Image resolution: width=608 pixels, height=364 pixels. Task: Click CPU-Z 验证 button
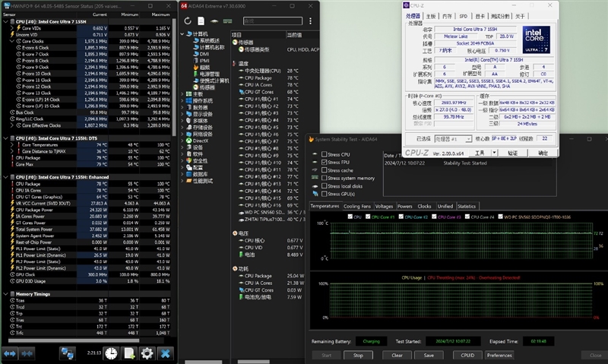pyautogui.click(x=512, y=153)
